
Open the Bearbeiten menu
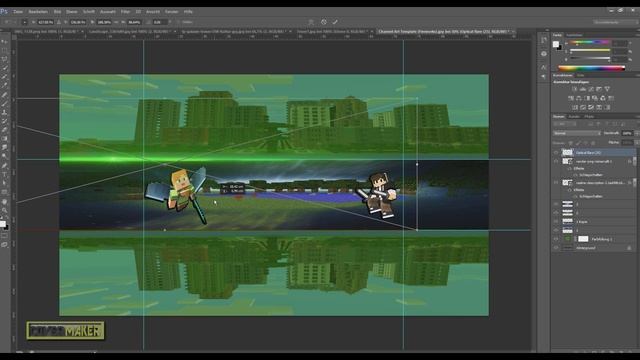pos(38,11)
